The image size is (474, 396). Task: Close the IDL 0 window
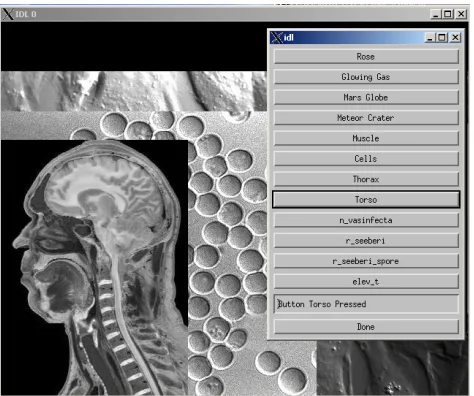click(461, 14)
